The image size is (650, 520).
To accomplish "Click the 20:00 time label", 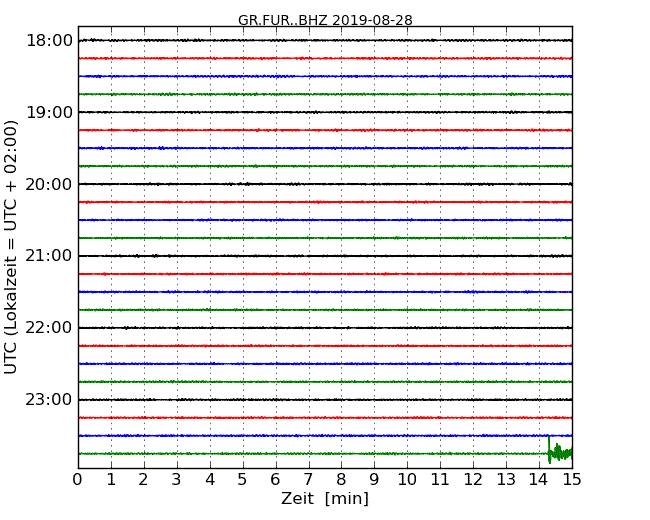I will tap(49, 184).
